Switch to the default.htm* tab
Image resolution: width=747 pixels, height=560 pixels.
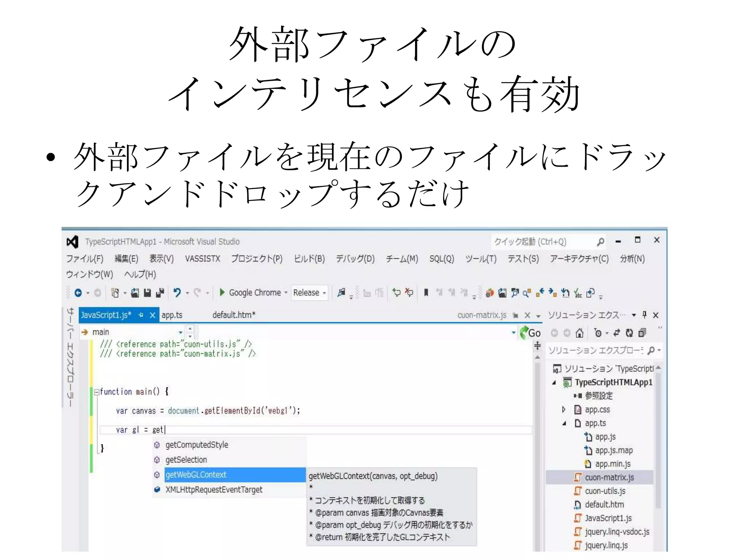tap(234, 315)
